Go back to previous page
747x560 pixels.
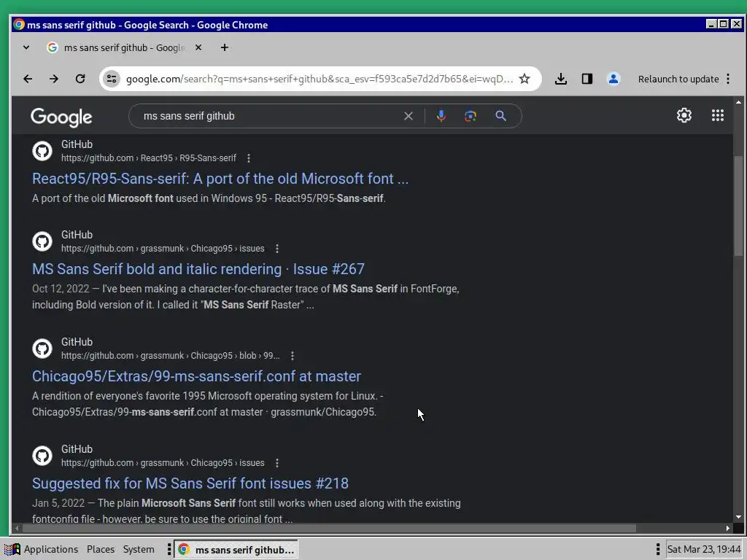click(x=28, y=79)
